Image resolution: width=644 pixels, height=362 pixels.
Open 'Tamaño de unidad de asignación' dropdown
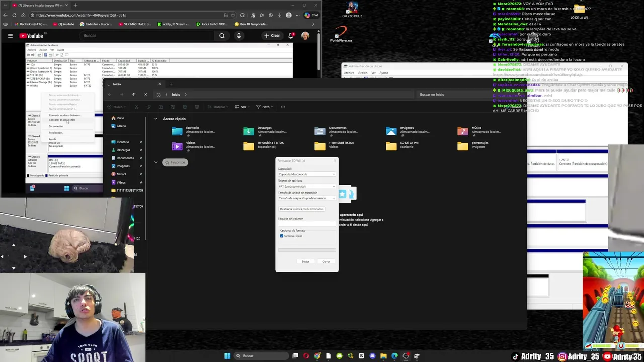click(x=306, y=198)
